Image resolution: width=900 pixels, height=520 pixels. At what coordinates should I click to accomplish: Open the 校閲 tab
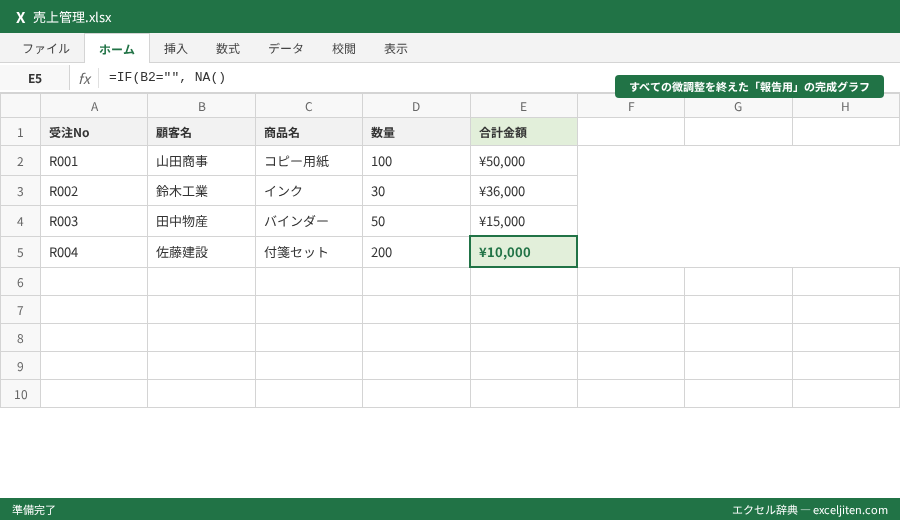[x=343, y=49]
